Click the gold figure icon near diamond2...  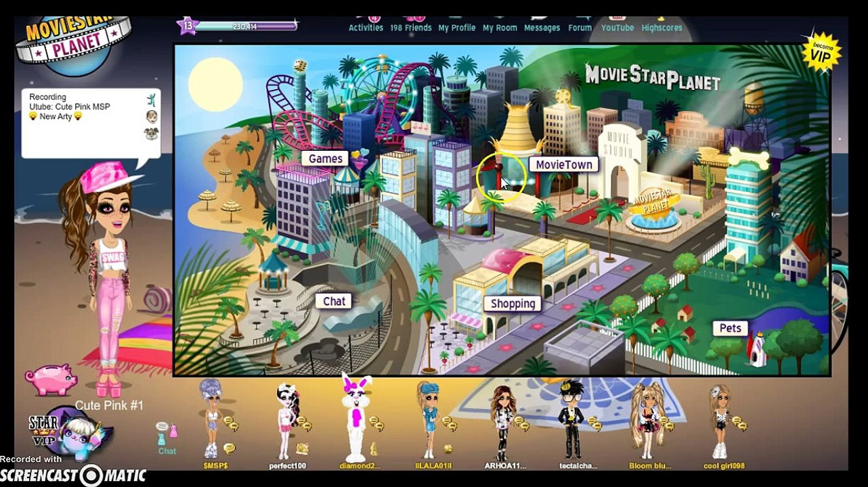point(373,448)
